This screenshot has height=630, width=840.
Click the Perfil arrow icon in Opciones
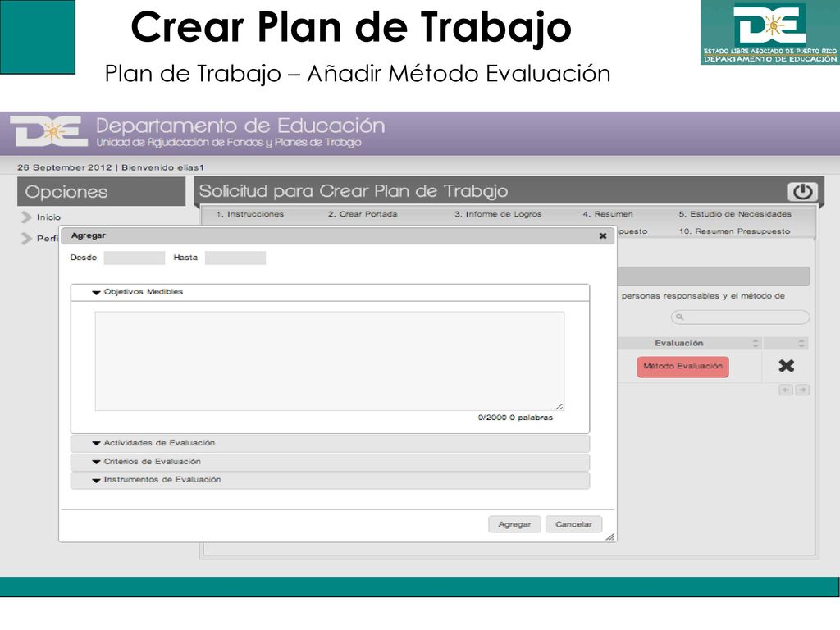[26, 239]
